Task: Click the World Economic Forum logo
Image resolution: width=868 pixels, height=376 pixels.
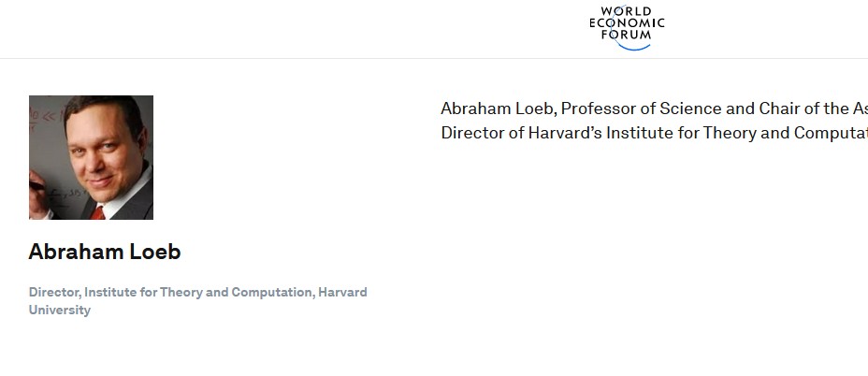Action: coord(627,28)
